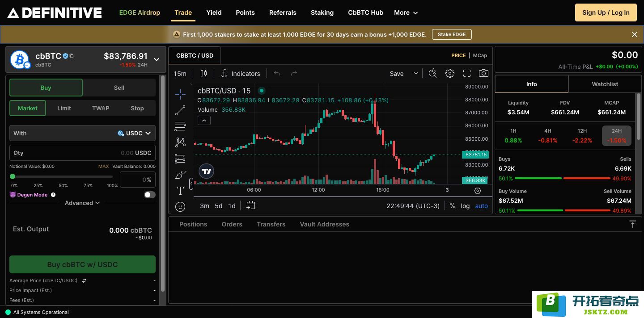
Task: Select the Buy side
Action: 46,88
